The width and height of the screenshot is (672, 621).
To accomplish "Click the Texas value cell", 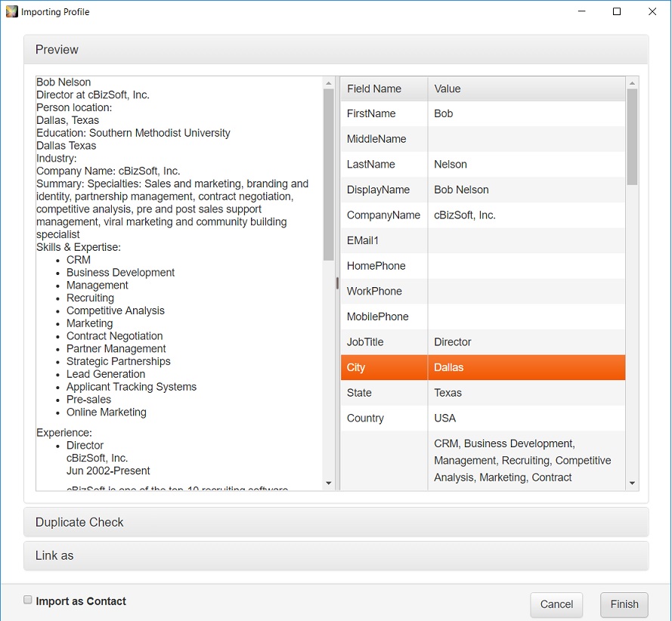I will point(527,393).
